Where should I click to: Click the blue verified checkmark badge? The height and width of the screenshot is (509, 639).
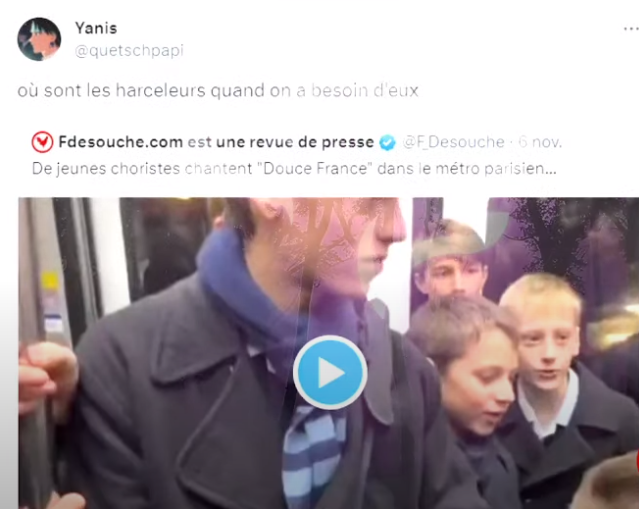click(387, 143)
